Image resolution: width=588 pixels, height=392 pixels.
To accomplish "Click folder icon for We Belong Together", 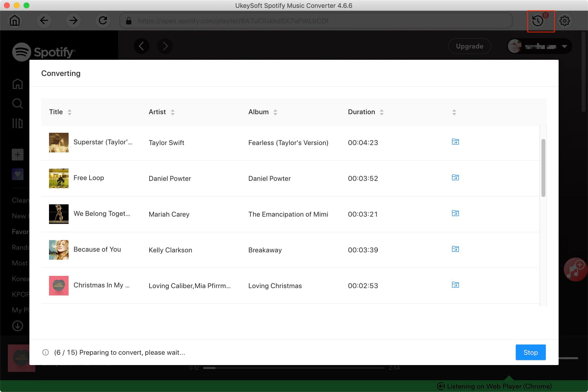I will pos(455,213).
